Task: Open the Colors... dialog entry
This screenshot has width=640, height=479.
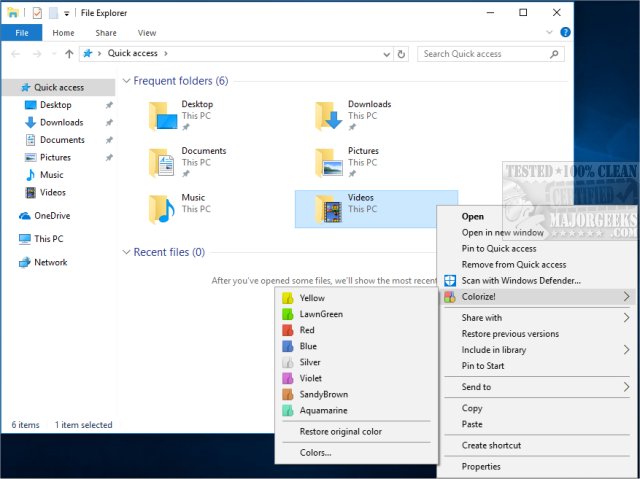Action: [x=316, y=453]
